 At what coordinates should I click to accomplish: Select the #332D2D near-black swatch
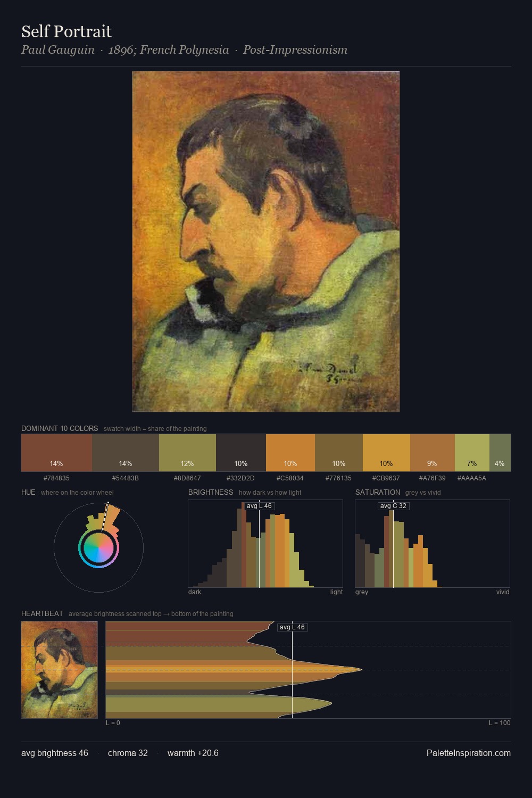(241, 453)
